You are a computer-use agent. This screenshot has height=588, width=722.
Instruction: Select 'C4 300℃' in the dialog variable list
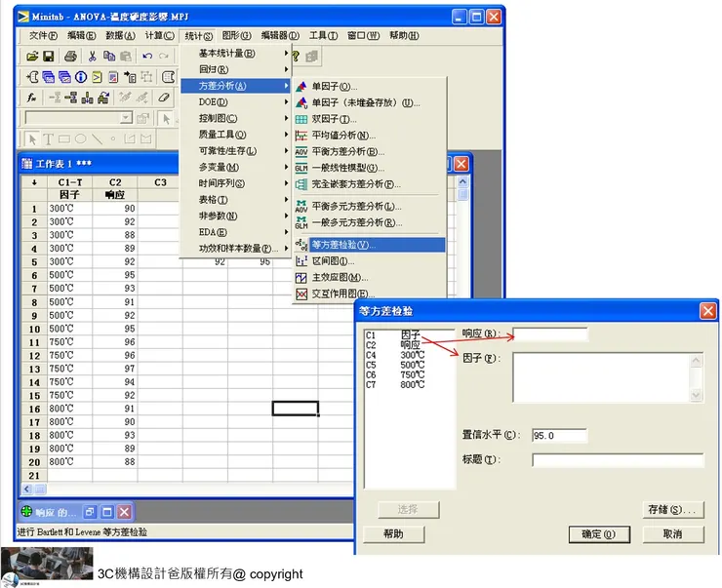tap(395, 355)
